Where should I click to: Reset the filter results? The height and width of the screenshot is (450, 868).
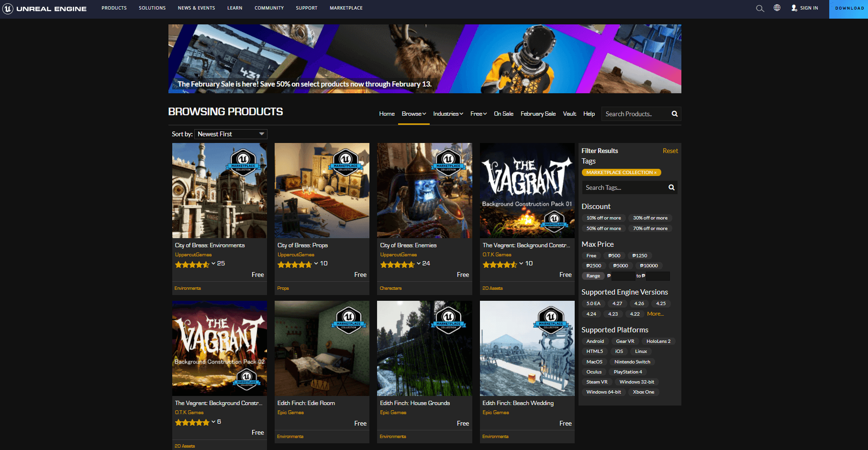[670, 151]
